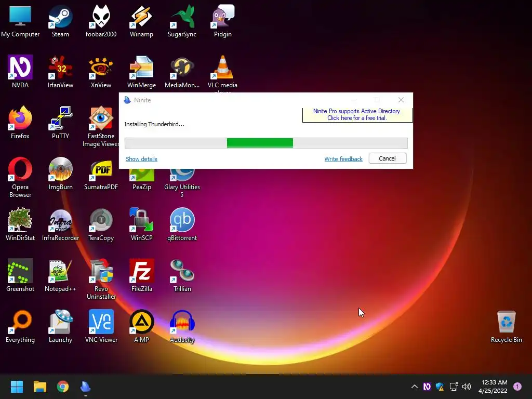Select the VNC Viewer desktop shortcut

(101, 326)
